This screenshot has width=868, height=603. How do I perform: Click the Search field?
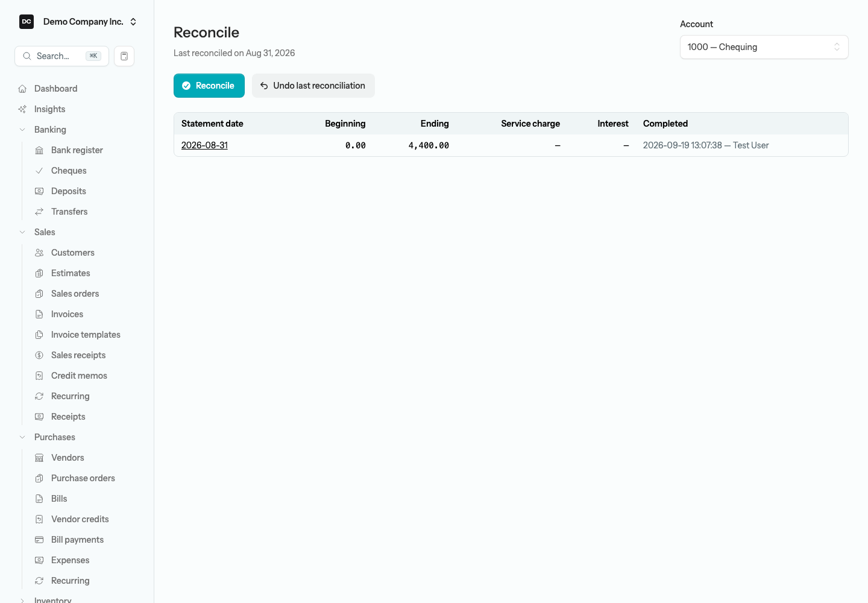pyautogui.click(x=61, y=56)
